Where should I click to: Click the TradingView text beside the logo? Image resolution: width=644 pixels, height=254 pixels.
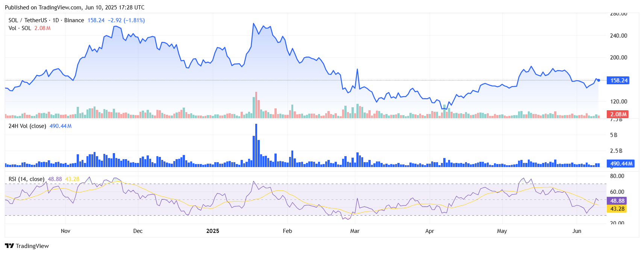click(32, 246)
